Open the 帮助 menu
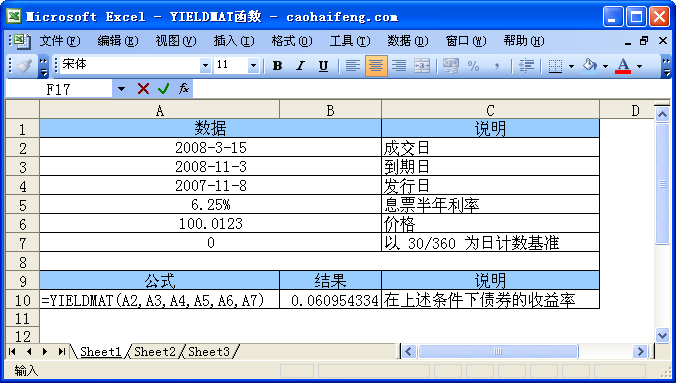Screen dimensions: 676x383 point(524,41)
